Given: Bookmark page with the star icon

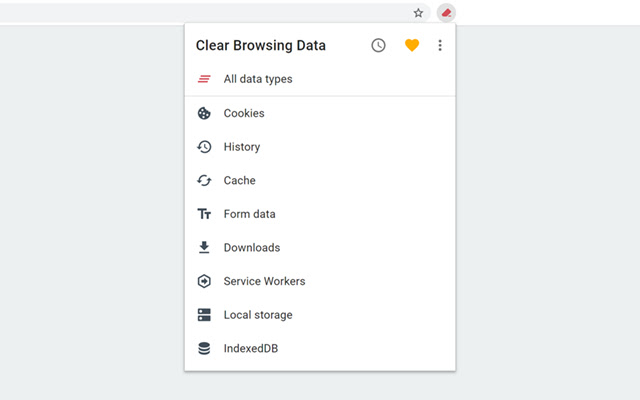Looking at the screenshot, I should click(x=418, y=13).
